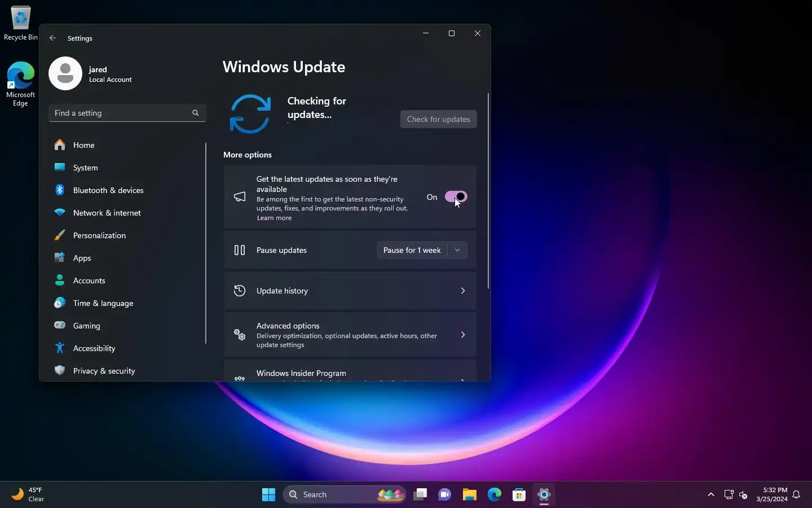
Task: Click the notification bell in system tray
Action: point(797,494)
